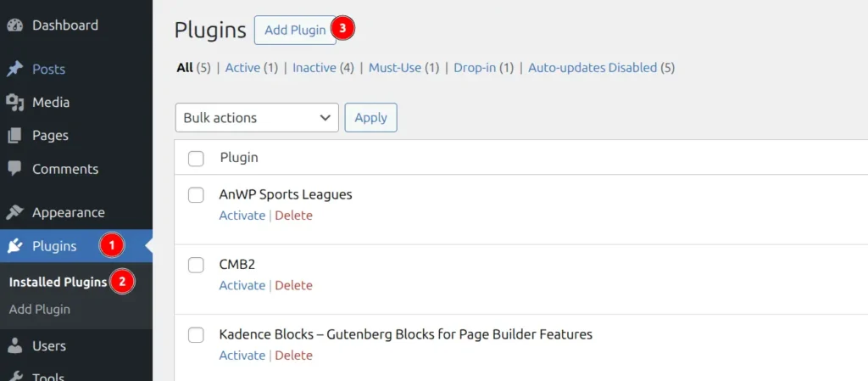Filter by Must-Use plugins
This screenshot has width=868, height=381.
395,68
